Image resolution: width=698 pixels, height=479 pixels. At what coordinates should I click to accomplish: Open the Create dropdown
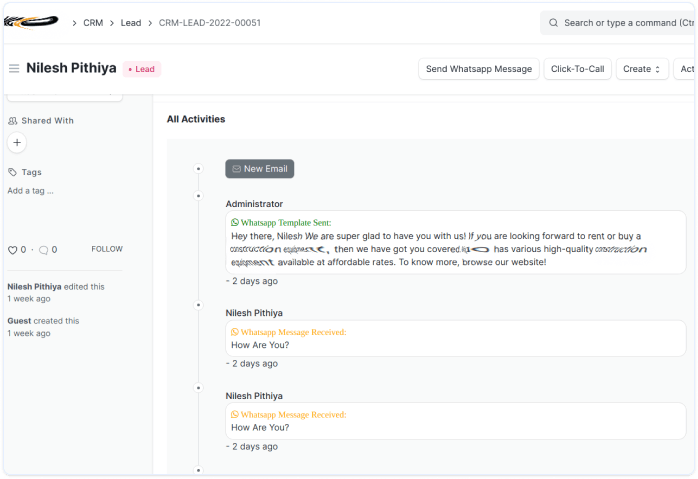tap(642, 69)
